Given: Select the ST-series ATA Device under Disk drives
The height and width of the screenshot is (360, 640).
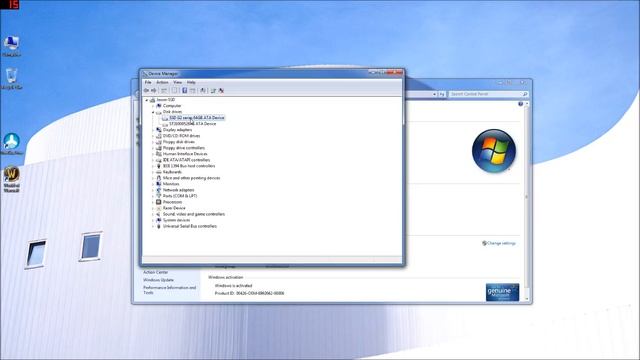Looking at the screenshot, I should pos(193,124).
